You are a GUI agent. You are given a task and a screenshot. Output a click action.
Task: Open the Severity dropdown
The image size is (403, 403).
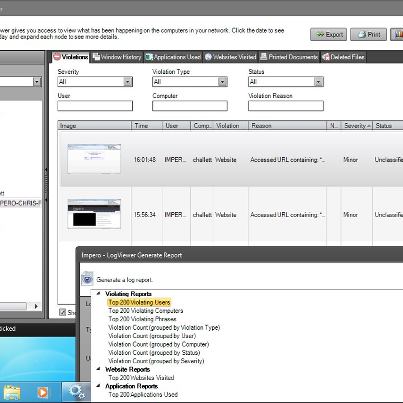pyautogui.click(x=95, y=82)
